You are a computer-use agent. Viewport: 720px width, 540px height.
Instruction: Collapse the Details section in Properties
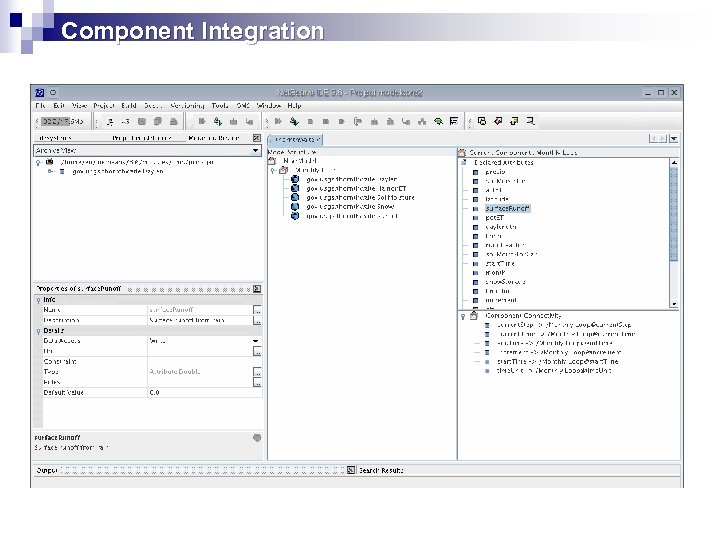pos(38,332)
